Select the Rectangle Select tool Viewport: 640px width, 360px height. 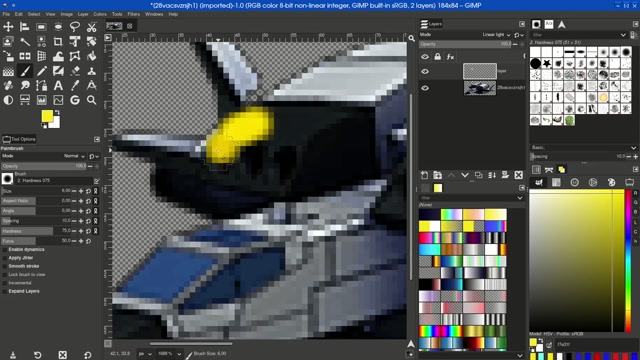[41, 27]
